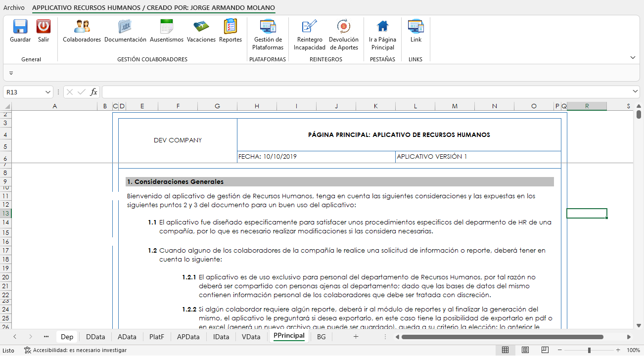This screenshot has width=644, height=356.
Task: Click the horizontal scrollbar left arrow
Action: pyautogui.click(x=397, y=337)
